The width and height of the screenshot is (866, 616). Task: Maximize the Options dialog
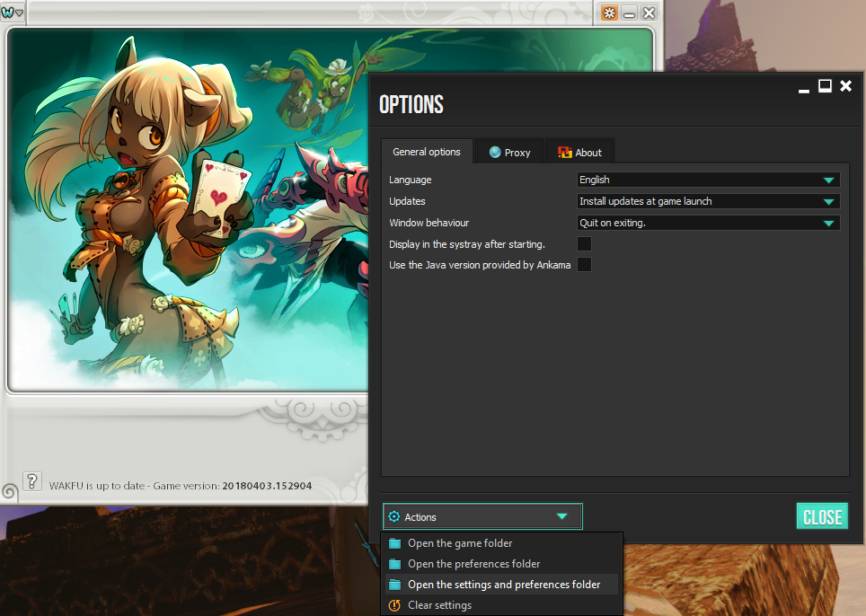(825, 86)
